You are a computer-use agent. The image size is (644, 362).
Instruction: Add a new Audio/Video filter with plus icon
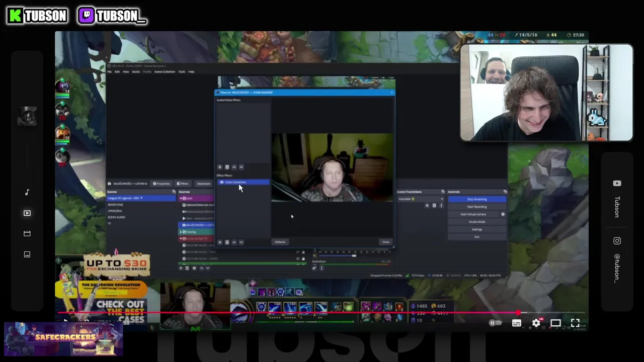pos(219,167)
